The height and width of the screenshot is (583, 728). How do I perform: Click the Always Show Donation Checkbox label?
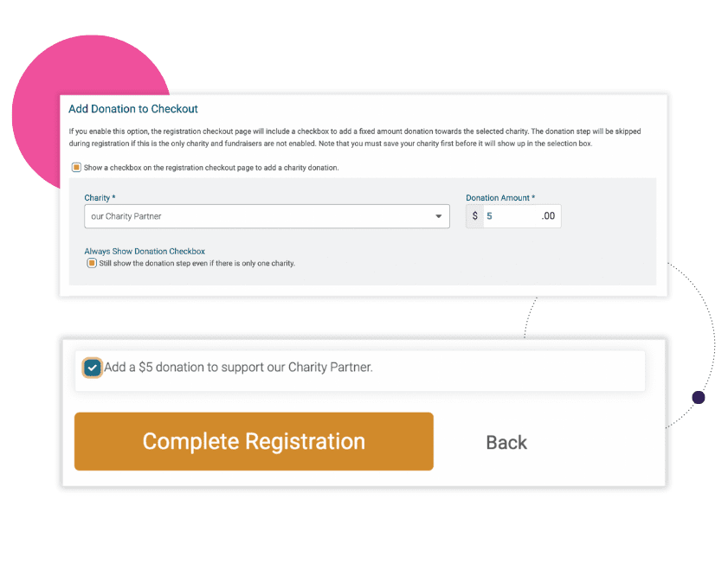pos(145,252)
